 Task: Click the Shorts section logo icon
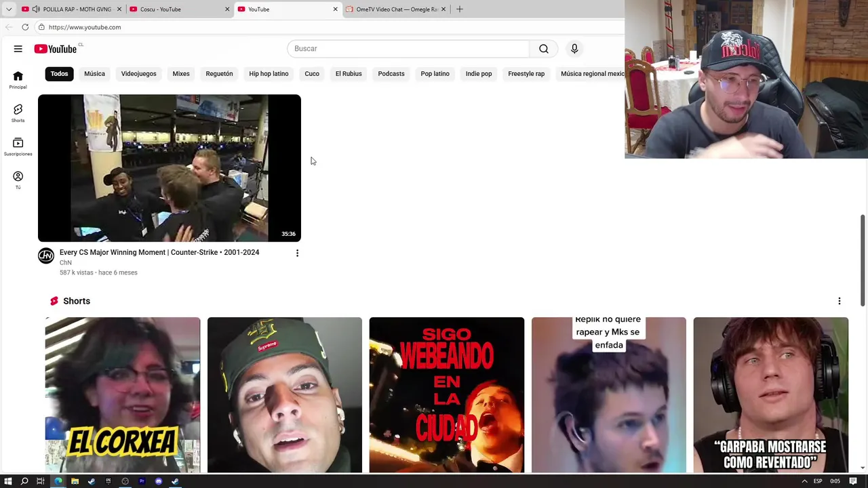[x=54, y=301]
